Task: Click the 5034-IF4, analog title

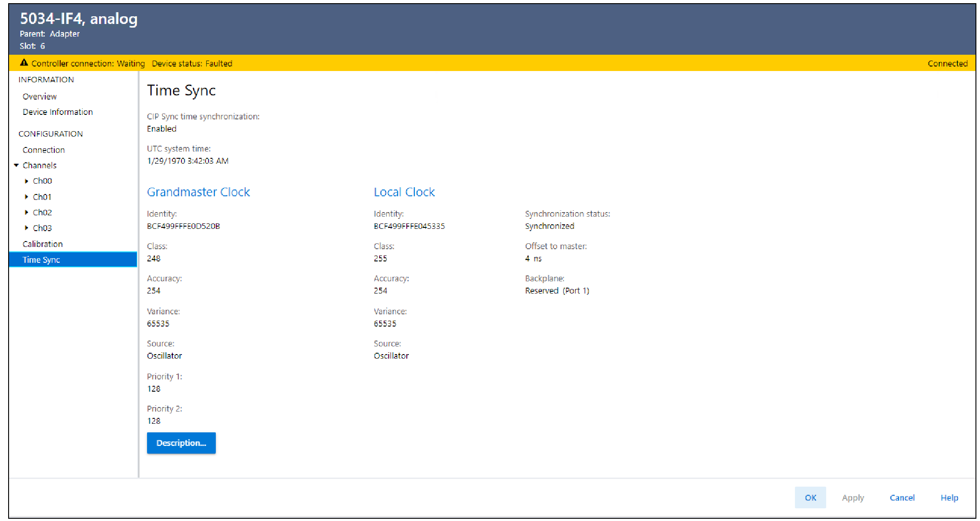Action: pyautogui.click(x=79, y=19)
